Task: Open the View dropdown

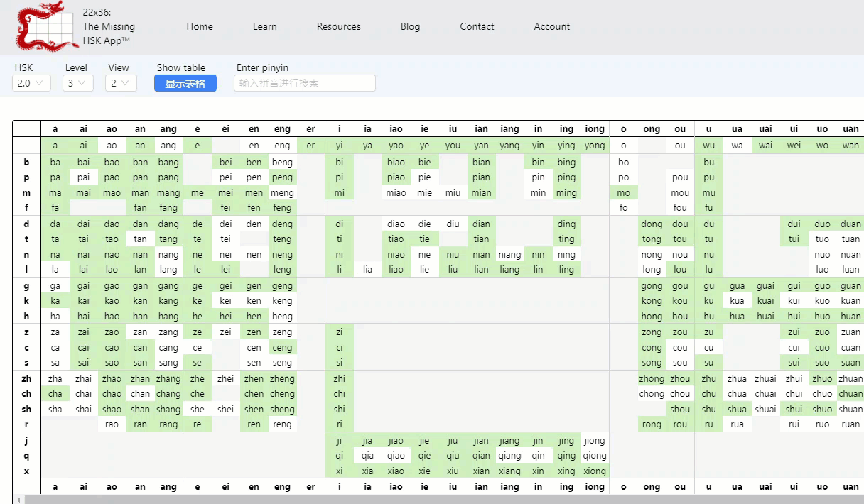Action: [x=121, y=83]
